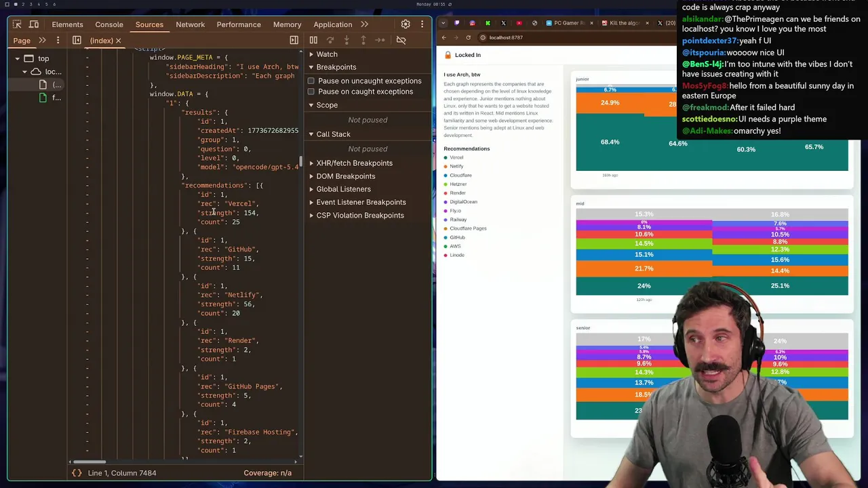Viewport: 868px width, 488px height.
Task: Toggle the device toolbar icon
Action: point(33,24)
